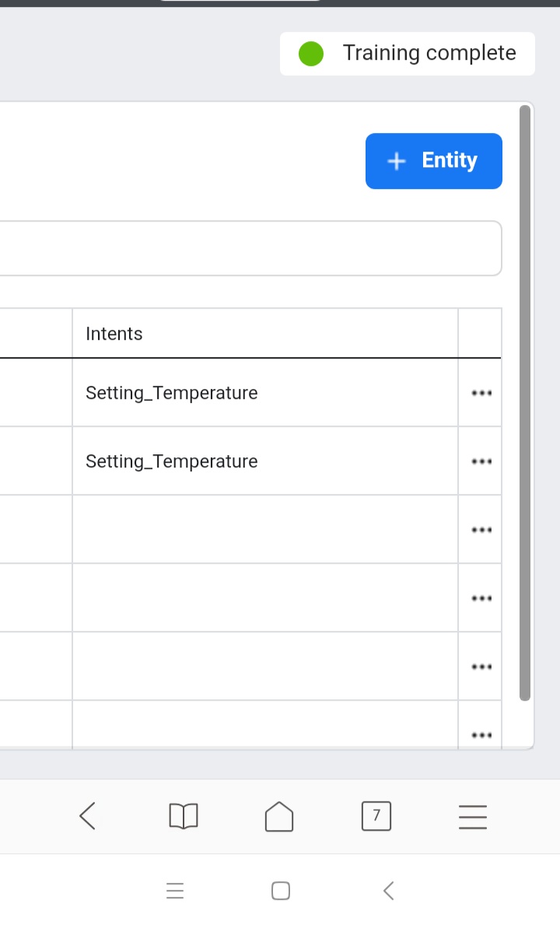The height and width of the screenshot is (928, 560).
Task: Open browser hamburger menu
Action: [472, 816]
